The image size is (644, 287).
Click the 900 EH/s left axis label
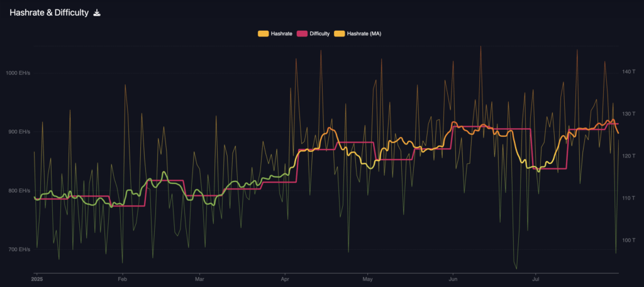tap(18, 132)
